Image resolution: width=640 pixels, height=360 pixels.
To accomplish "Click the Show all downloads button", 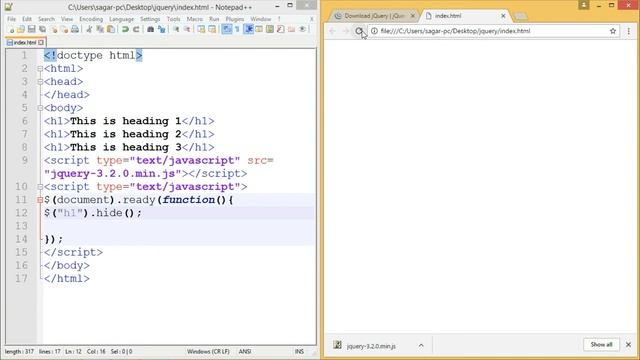I will [601, 344].
